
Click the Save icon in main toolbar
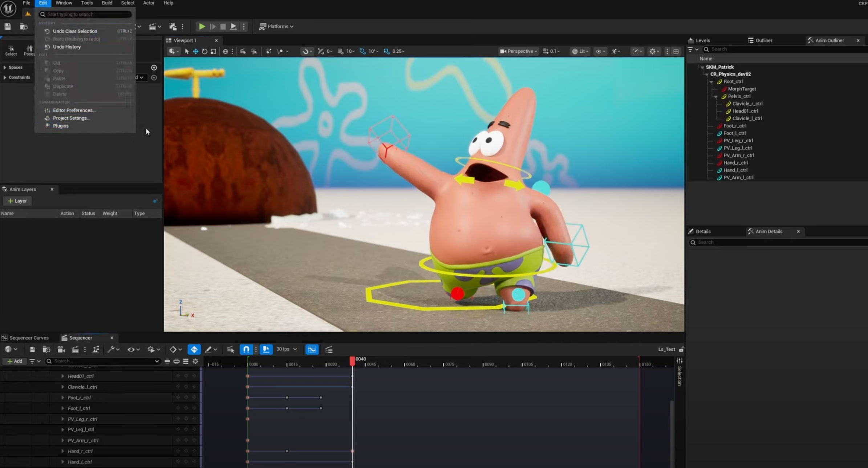(8, 27)
